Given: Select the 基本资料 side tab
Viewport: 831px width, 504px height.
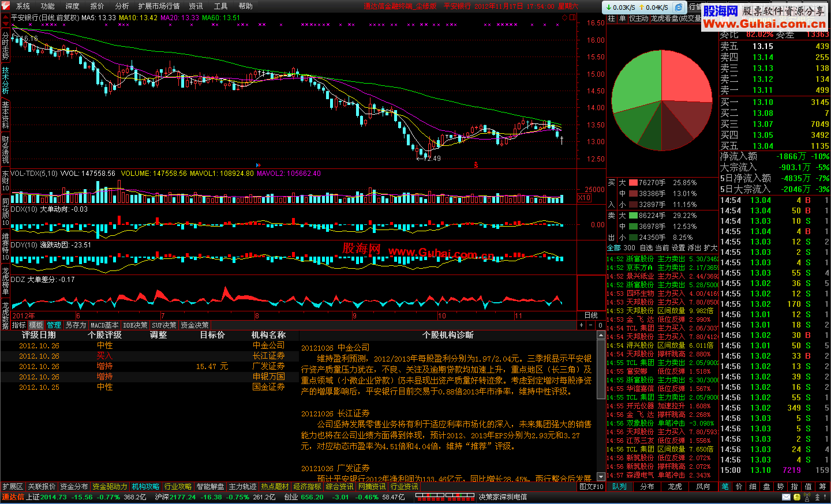Looking at the screenshot, I should tap(5, 115).
